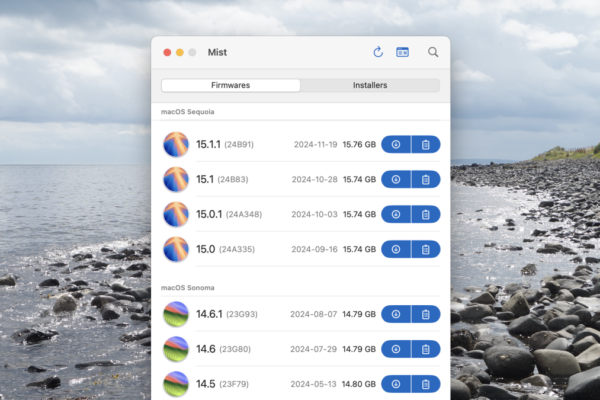Select version text 15.0.1

tap(209, 214)
